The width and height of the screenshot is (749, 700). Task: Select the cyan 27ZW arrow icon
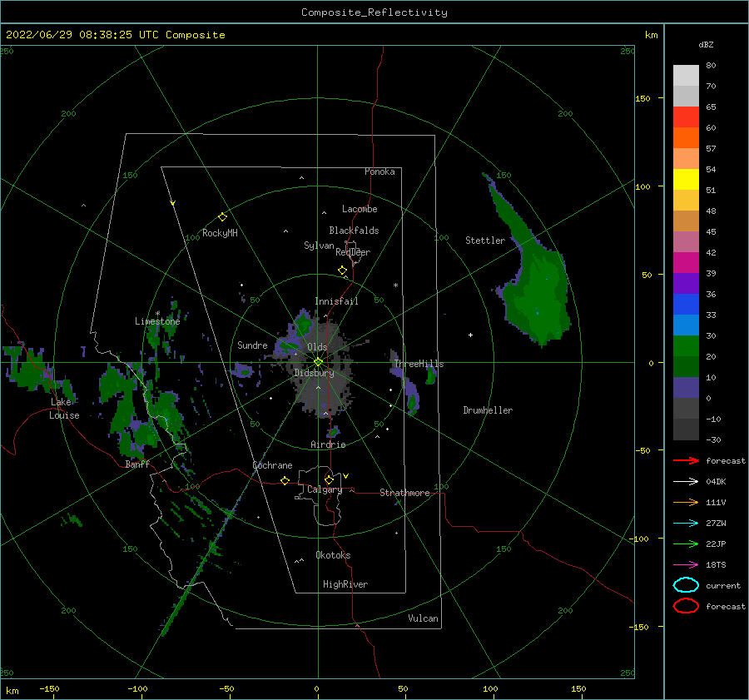tap(686, 524)
